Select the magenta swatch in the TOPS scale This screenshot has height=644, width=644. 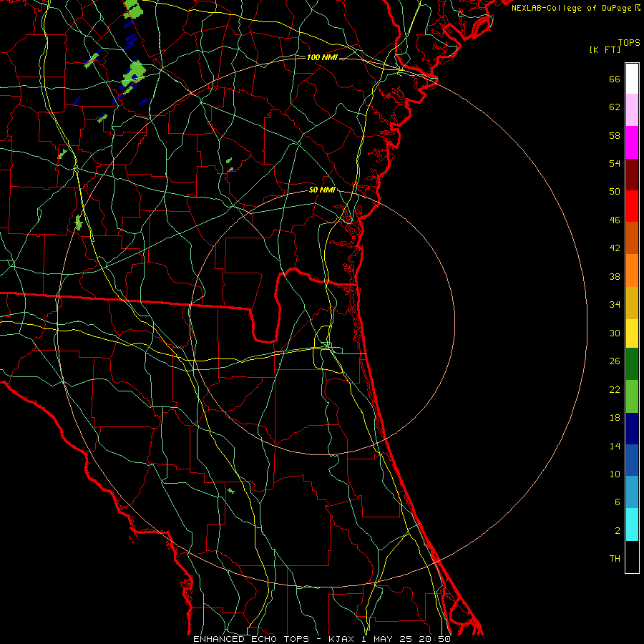coord(632,142)
